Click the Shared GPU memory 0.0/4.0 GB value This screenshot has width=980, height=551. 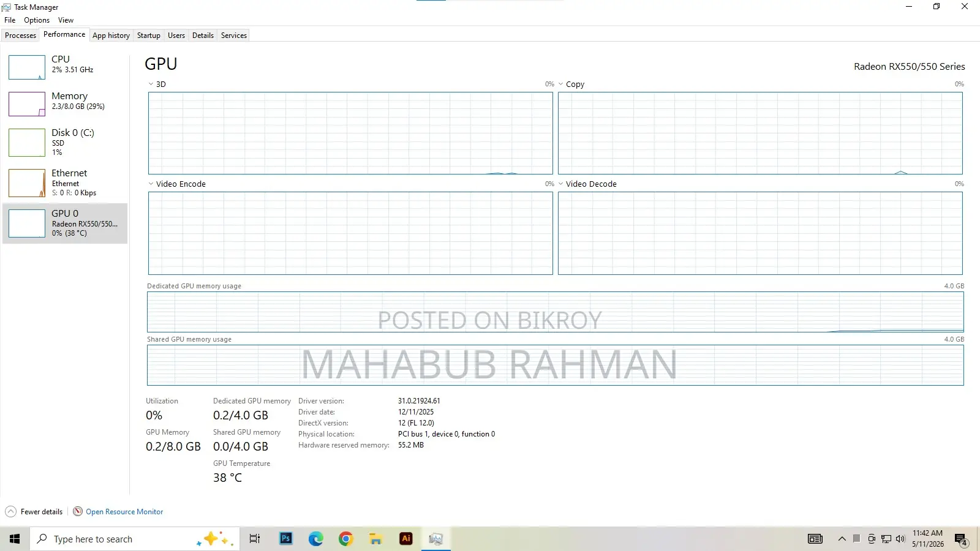point(241,446)
